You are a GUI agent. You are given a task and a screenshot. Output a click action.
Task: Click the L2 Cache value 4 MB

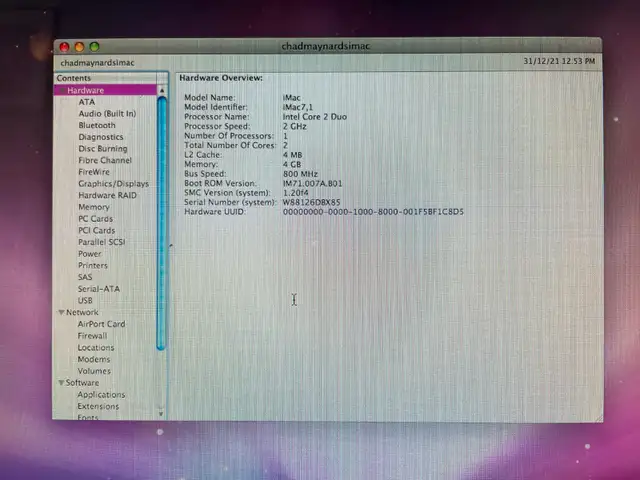point(292,155)
